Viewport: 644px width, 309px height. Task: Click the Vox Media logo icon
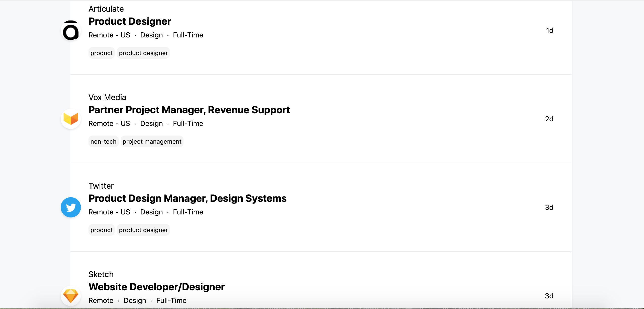tap(71, 119)
